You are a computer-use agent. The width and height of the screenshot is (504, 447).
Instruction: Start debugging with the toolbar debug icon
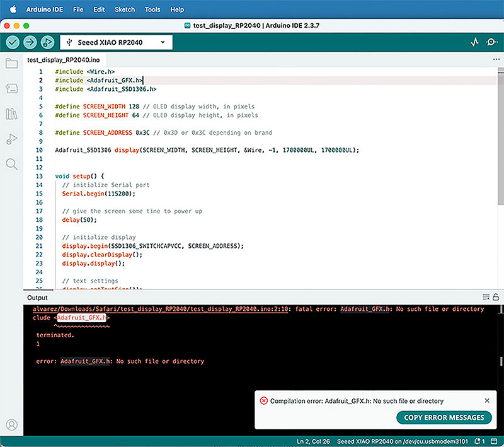pyautogui.click(x=47, y=42)
